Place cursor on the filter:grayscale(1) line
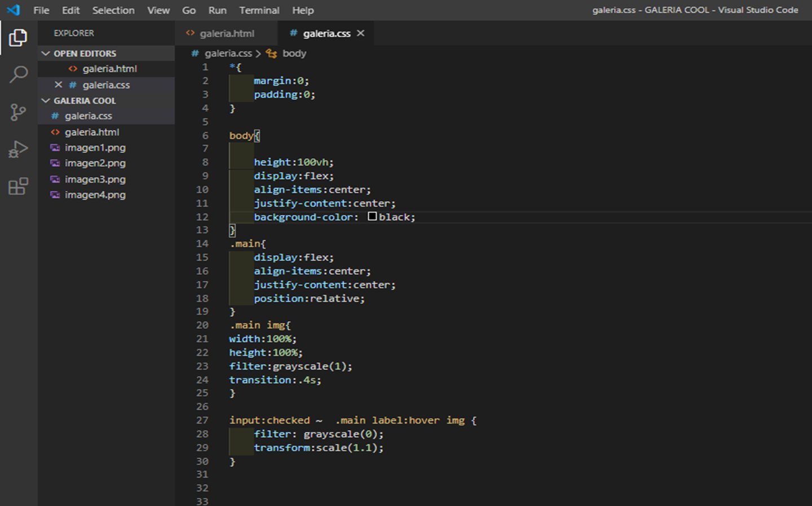Screen dimensions: 812x506 click(x=290, y=366)
